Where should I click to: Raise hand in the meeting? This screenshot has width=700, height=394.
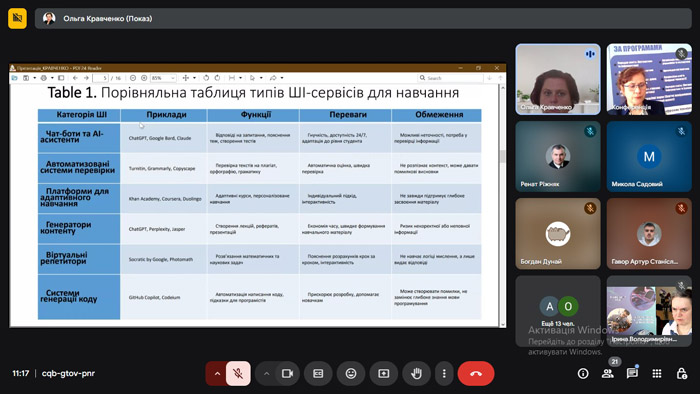pos(416,373)
